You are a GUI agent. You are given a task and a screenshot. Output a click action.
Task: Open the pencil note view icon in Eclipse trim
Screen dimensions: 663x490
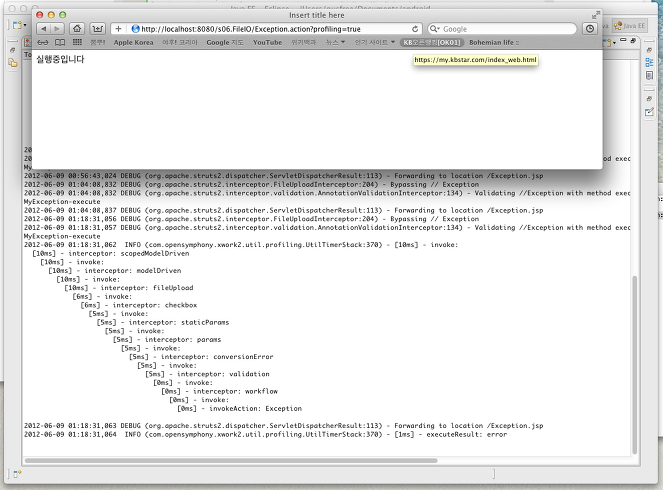point(649,112)
